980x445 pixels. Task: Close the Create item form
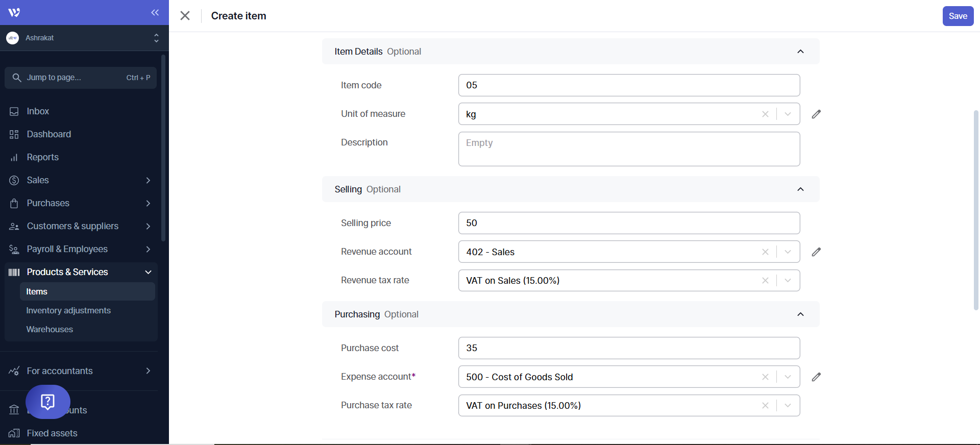click(x=185, y=16)
